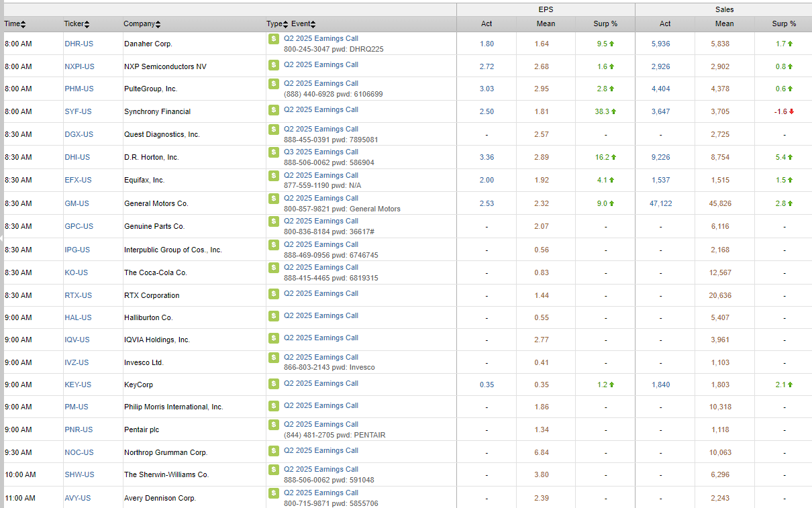
Task: Click the earnings icon for Halliburton Co.
Action: pyautogui.click(x=273, y=316)
